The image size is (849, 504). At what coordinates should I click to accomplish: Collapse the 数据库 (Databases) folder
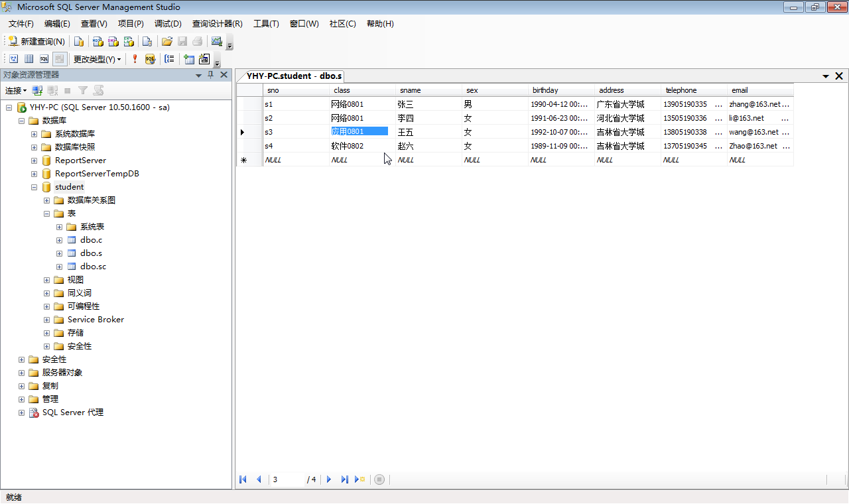[x=21, y=121]
